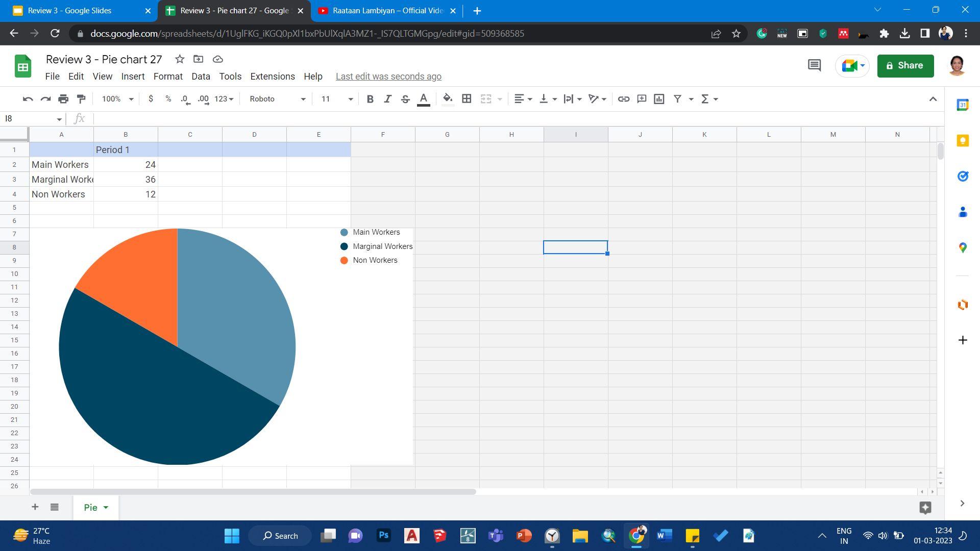Click the insert link icon
The height and width of the screenshot is (551, 980).
pyautogui.click(x=623, y=99)
